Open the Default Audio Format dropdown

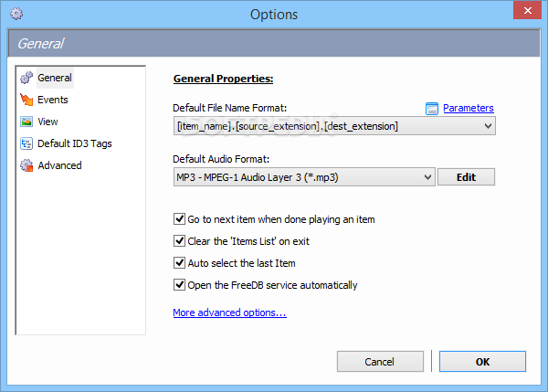click(427, 177)
